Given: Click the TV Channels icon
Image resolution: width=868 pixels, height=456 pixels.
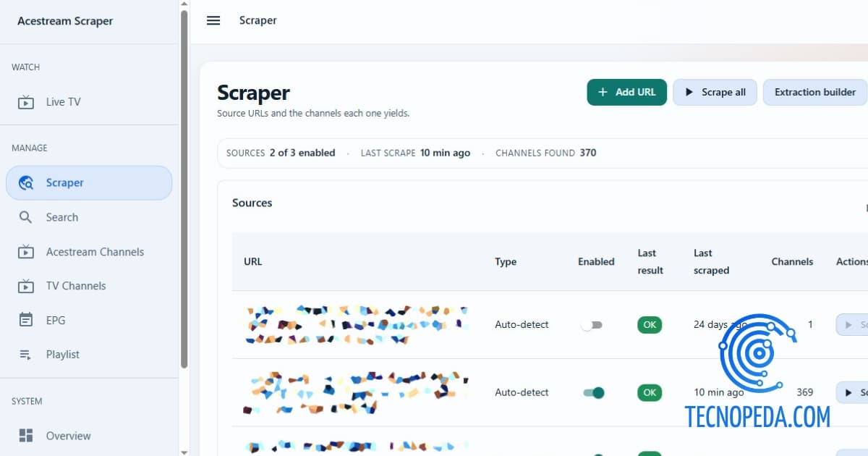Looking at the screenshot, I should [x=26, y=286].
